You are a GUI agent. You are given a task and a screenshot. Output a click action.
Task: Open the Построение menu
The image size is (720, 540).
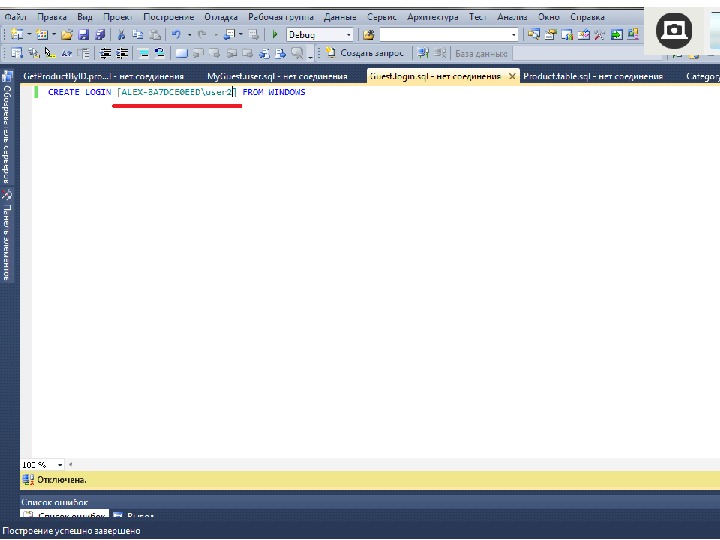coord(169,17)
